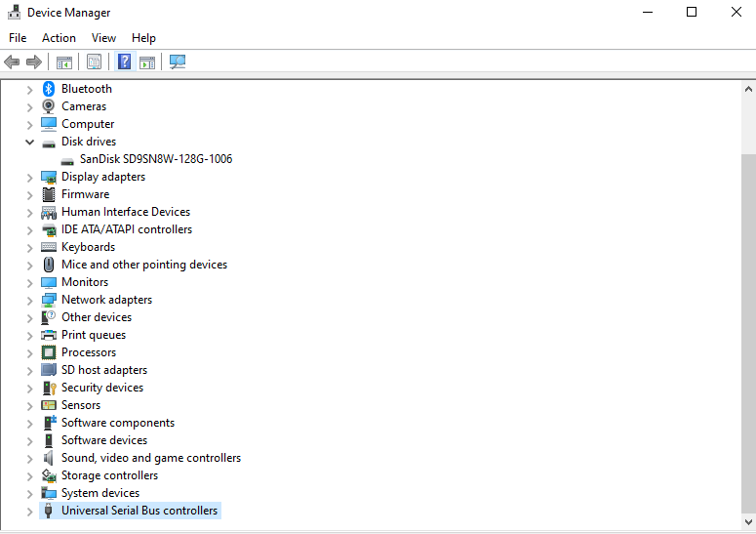
Task: Select the Keyboards label
Action: coord(88,247)
